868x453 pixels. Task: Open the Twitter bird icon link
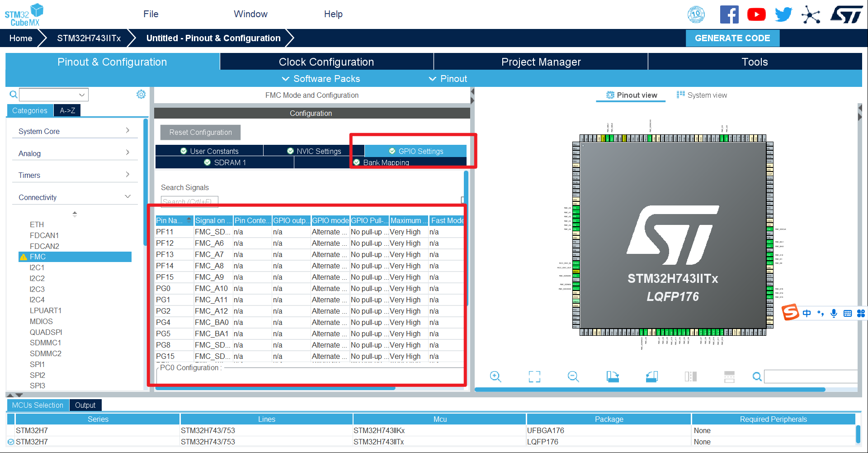[x=783, y=14]
